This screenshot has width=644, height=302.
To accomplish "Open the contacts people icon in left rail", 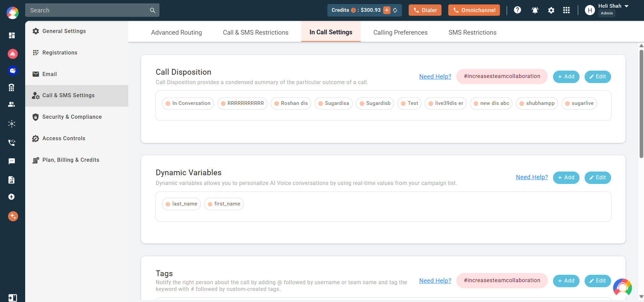I will click(x=11, y=104).
